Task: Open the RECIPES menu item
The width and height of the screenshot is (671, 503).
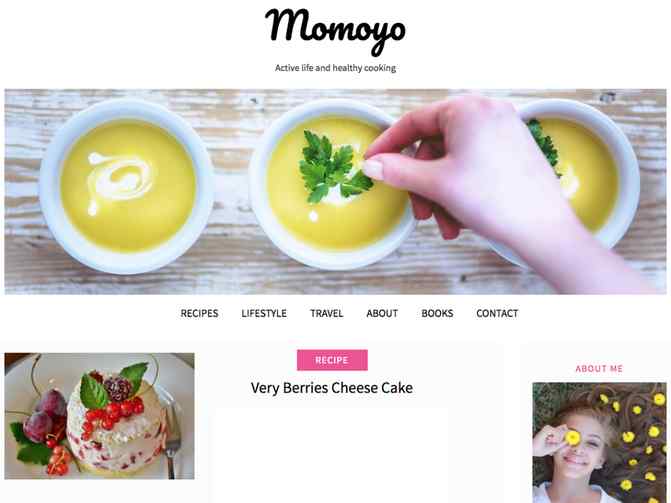Action: point(199,313)
